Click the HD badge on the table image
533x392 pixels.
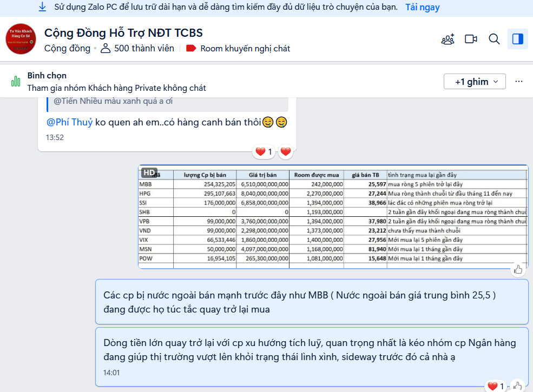coord(149,172)
